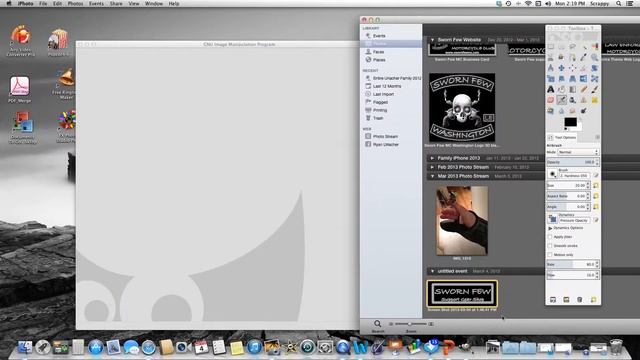Open the airbrush Mode dropdown
The height and width of the screenshot is (360, 640).
[x=578, y=152]
